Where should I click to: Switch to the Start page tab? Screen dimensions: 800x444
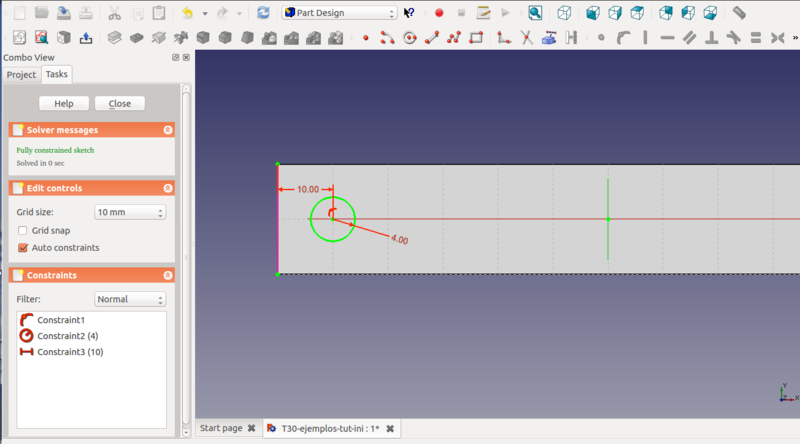221,428
